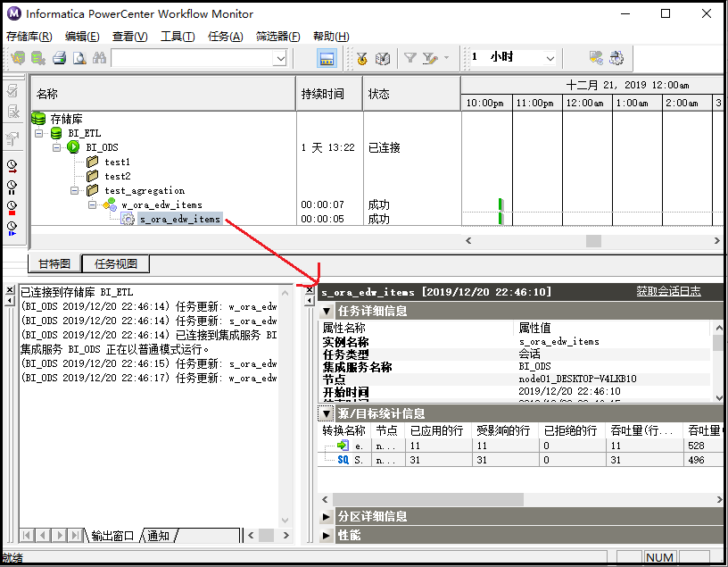
Task: Click the SQ source qualifier icon
Action: 343,460
